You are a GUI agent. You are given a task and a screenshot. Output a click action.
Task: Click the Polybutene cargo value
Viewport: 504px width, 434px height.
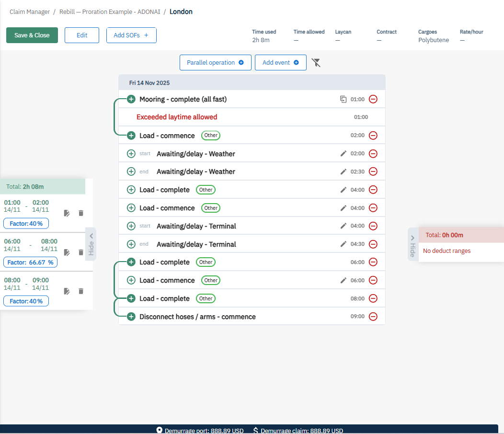[434, 40]
